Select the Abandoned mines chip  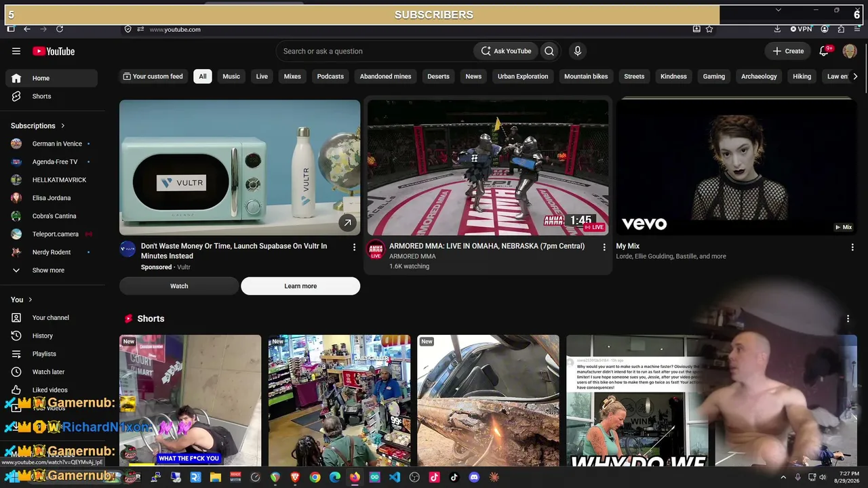pyautogui.click(x=385, y=77)
